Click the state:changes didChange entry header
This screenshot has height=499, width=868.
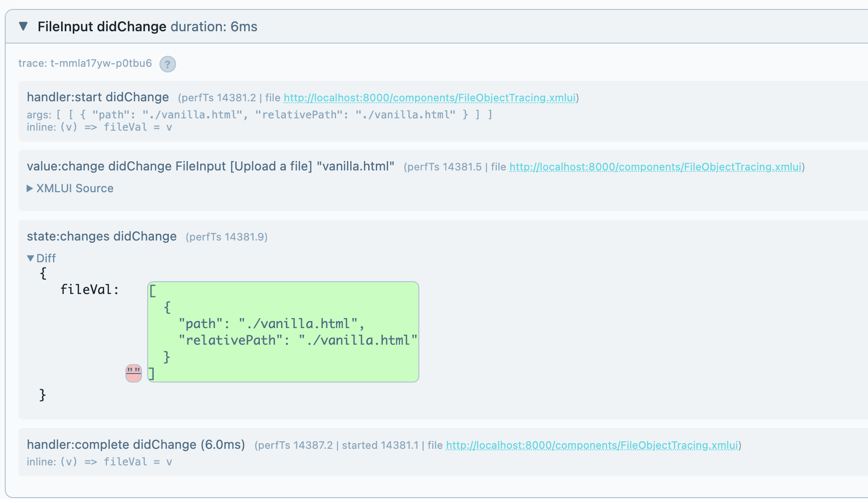point(101,236)
